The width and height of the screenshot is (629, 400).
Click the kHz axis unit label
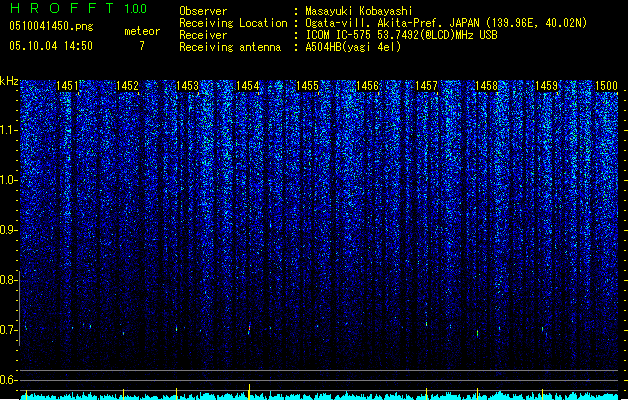click(9, 81)
